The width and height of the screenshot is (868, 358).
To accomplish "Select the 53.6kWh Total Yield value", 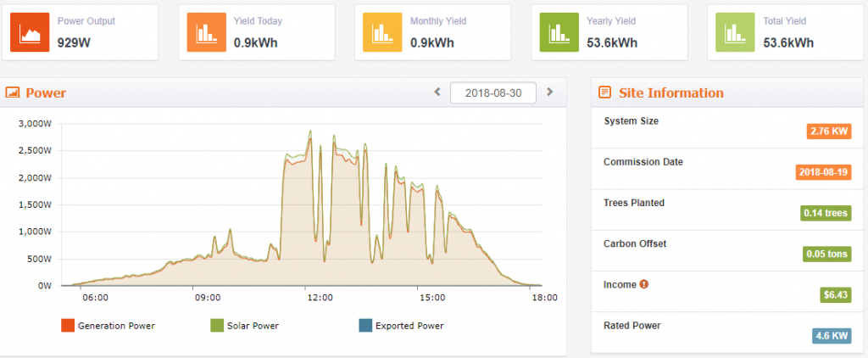I will click(x=788, y=42).
